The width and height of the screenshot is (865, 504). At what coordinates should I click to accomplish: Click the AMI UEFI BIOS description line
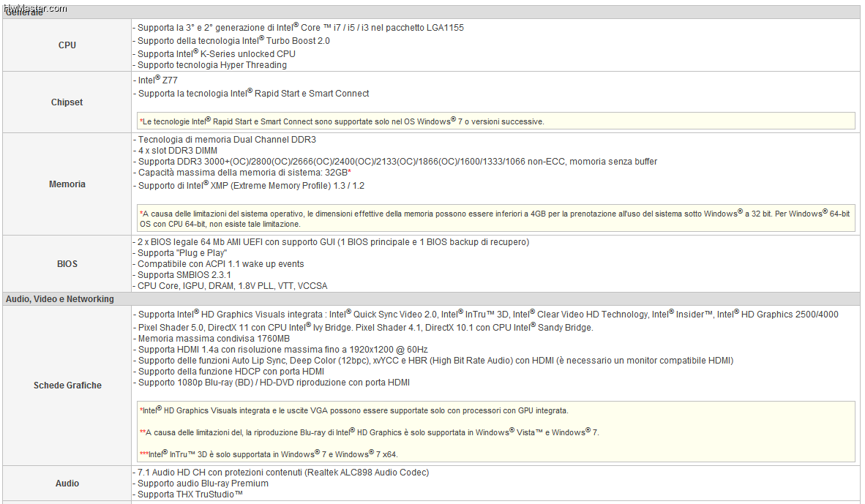pyautogui.click(x=331, y=242)
